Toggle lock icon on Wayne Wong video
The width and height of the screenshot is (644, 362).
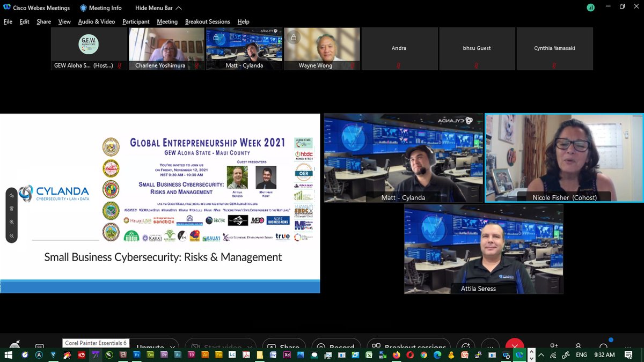[294, 38]
